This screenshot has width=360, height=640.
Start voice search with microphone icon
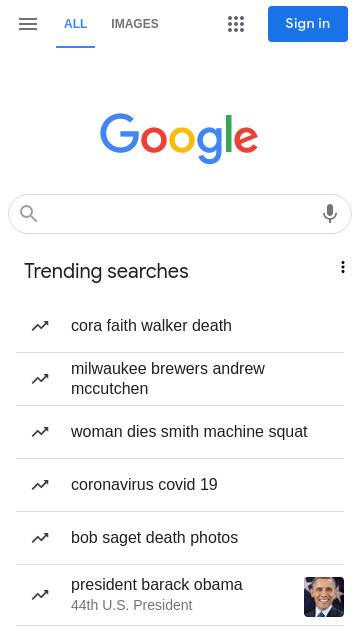330,213
